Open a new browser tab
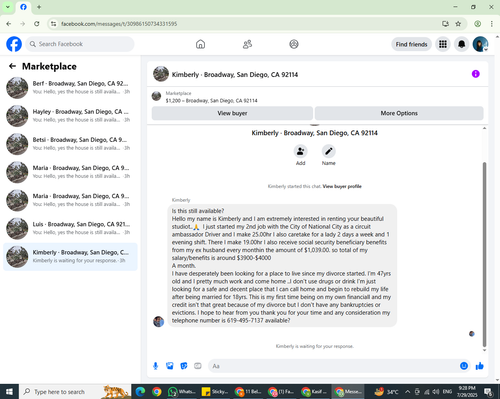The width and height of the screenshot is (500, 399). coord(39,7)
